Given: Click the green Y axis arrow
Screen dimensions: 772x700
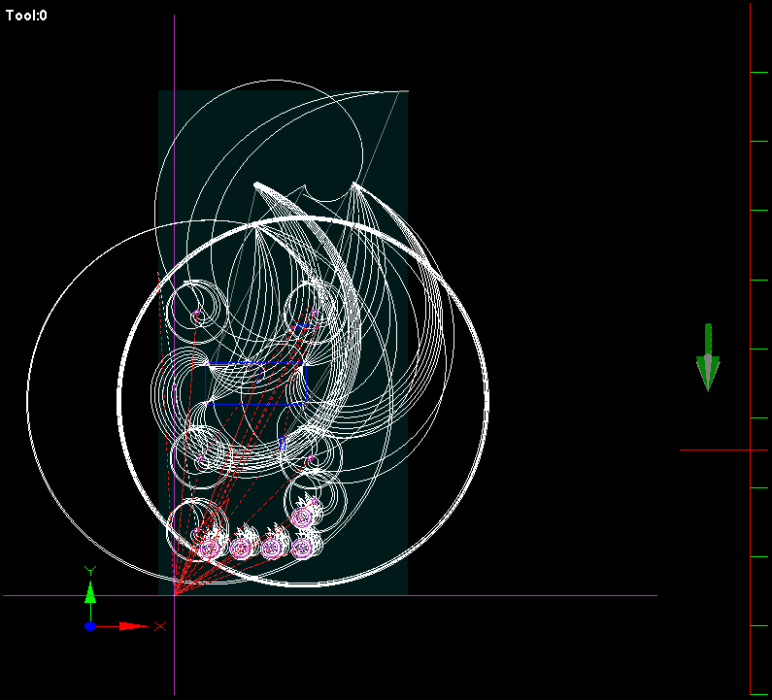Looking at the screenshot, I should coord(90,591).
